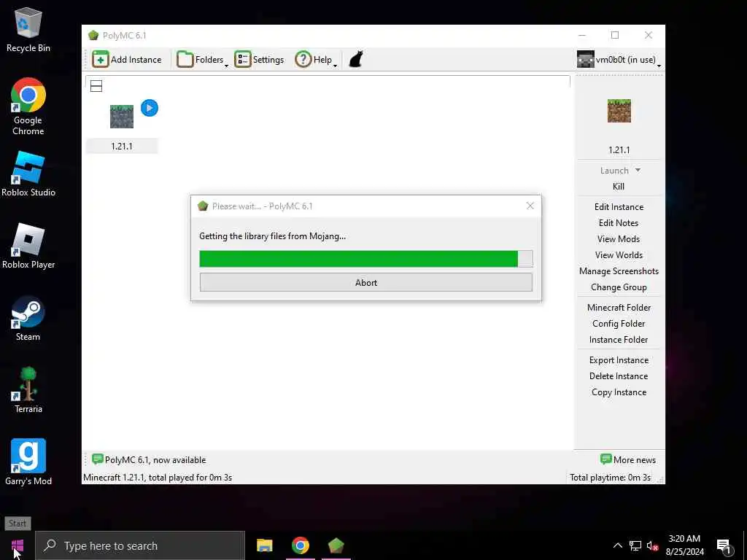Click the green download progress bar
Image resolution: width=747 pixels, height=560 pixels.
coord(366,259)
